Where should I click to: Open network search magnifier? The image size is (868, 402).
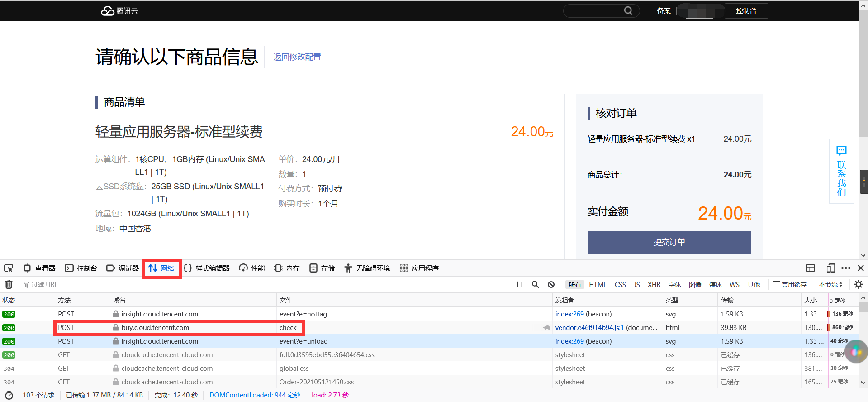click(536, 284)
